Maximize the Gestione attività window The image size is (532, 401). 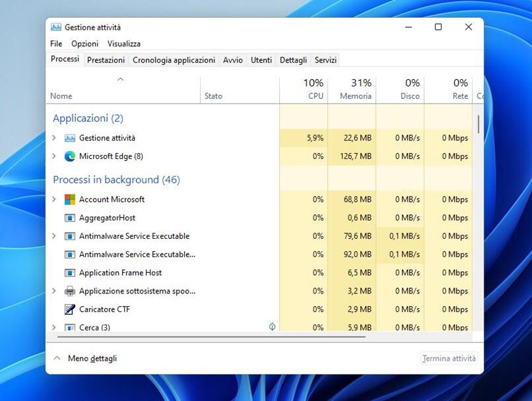point(438,27)
